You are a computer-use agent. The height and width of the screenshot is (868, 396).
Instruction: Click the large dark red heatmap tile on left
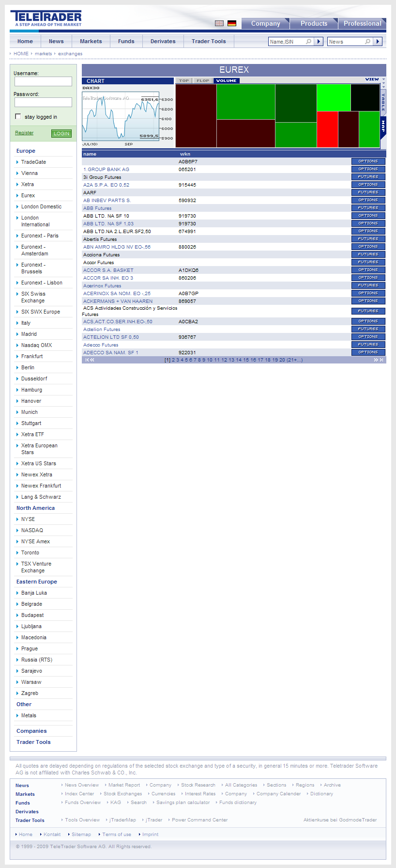click(x=196, y=116)
